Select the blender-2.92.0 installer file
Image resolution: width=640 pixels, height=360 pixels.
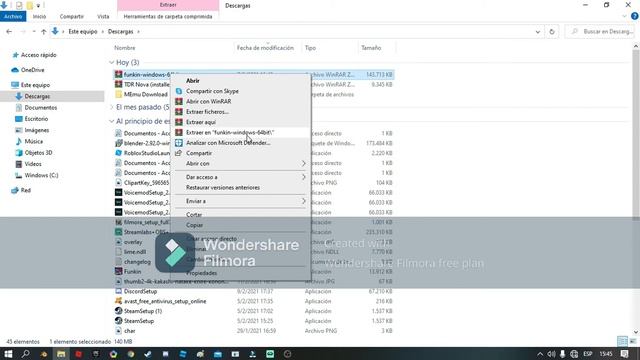147,143
